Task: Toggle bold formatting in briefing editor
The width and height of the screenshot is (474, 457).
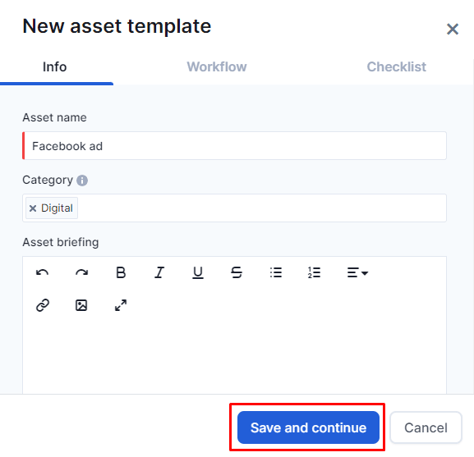Action: (121, 273)
